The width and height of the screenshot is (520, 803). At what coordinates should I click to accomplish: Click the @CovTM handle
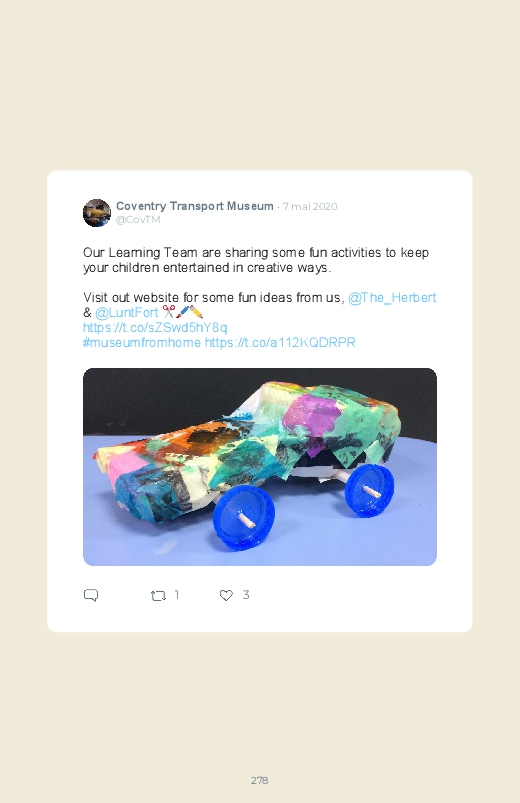(x=138, y=220)
